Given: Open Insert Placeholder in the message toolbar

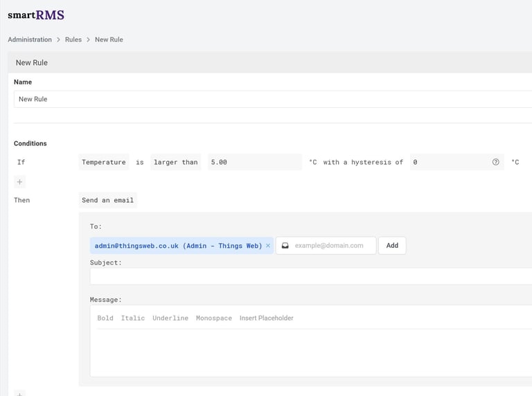Looking at the screenshot, I should click(x=267, y=318).
